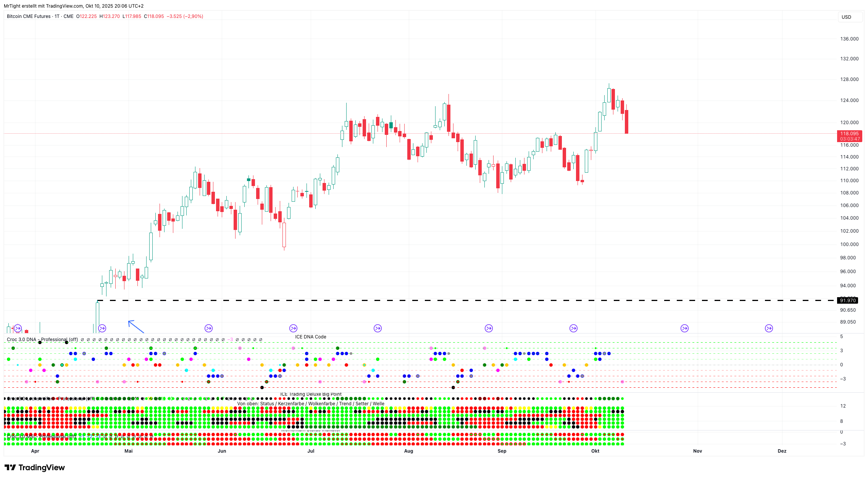Click the TradingView logo

pos(34,468)
